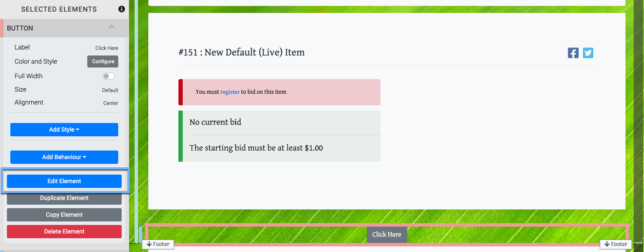Collapse the Button panel chevron
The image size is (644, 252).
(x=112, y=27)
